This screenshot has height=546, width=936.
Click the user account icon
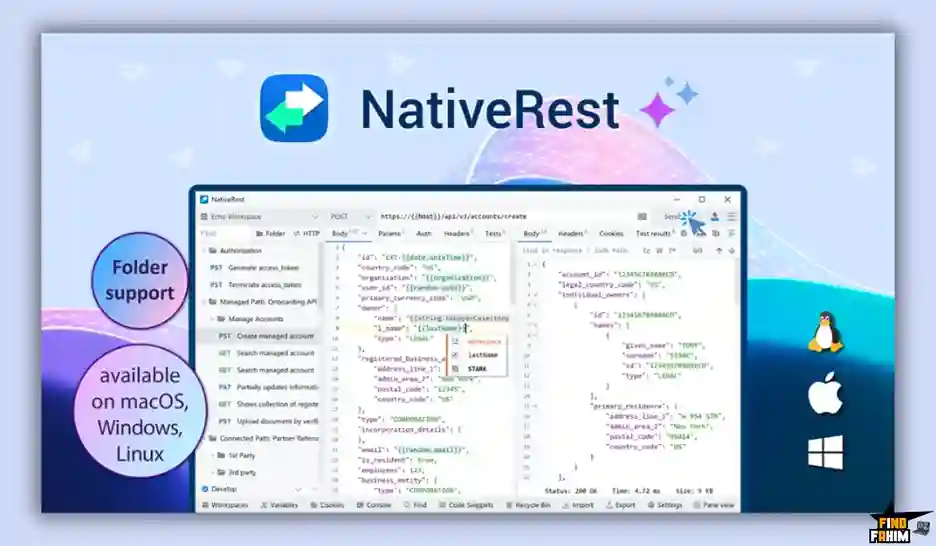(715, 217)
